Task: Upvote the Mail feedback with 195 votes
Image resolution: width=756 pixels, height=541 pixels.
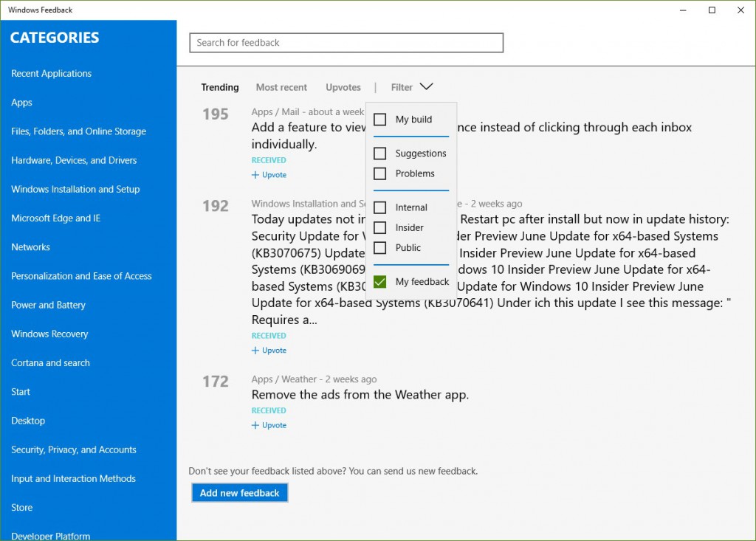Action: pos(269,174)
